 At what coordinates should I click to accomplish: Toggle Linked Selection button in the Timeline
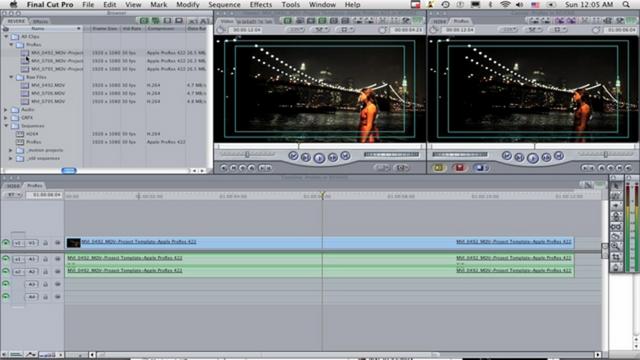tap(588, 185)
